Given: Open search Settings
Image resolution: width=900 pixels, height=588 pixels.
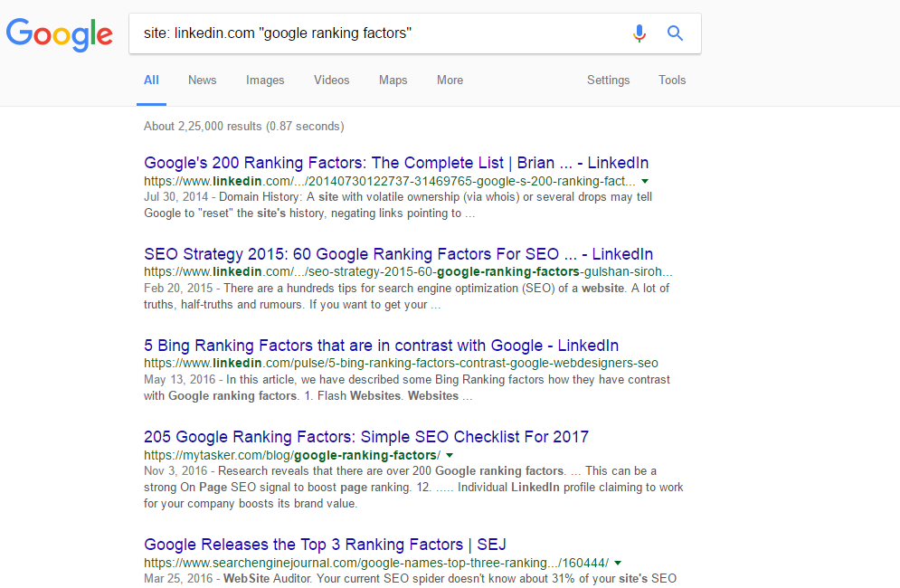Looking at the screenshot, I should (x=609, y=81).
